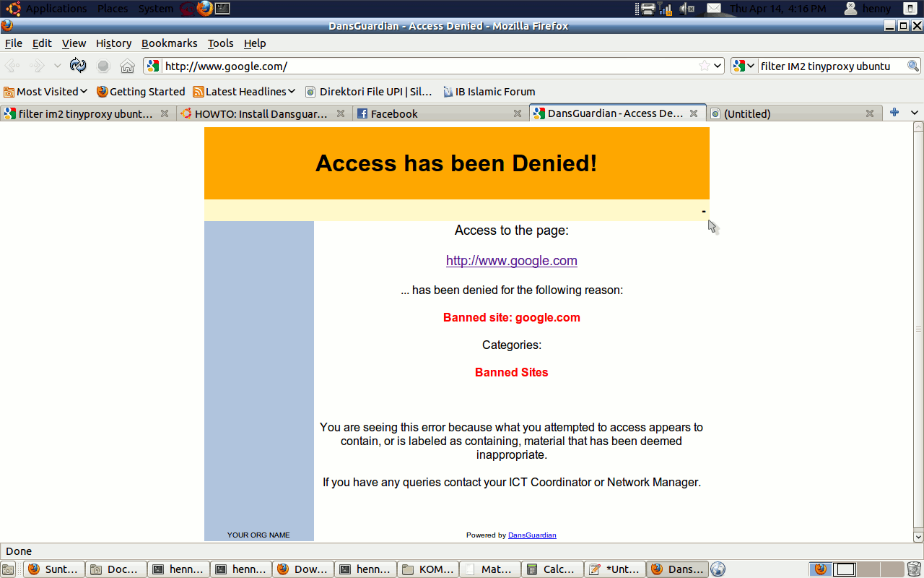
Task: Open the Firefox icon in the notification area
Action: click(x=820, y=569)
